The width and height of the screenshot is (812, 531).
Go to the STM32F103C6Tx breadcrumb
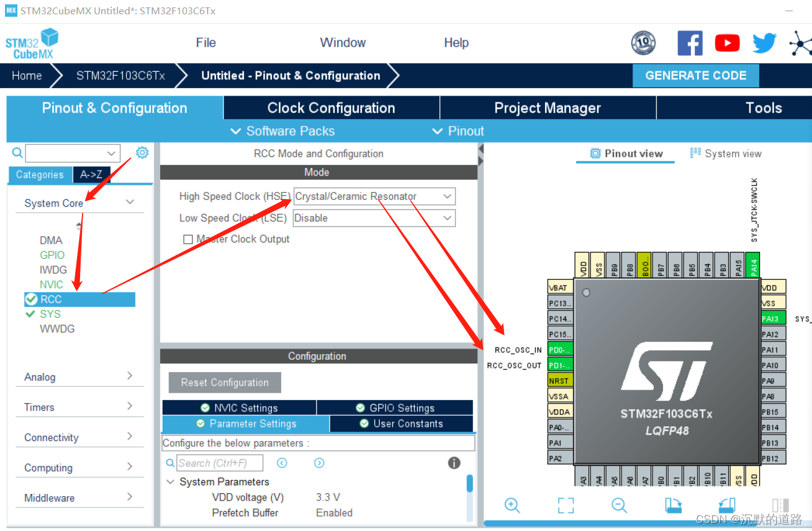[120, 76]
